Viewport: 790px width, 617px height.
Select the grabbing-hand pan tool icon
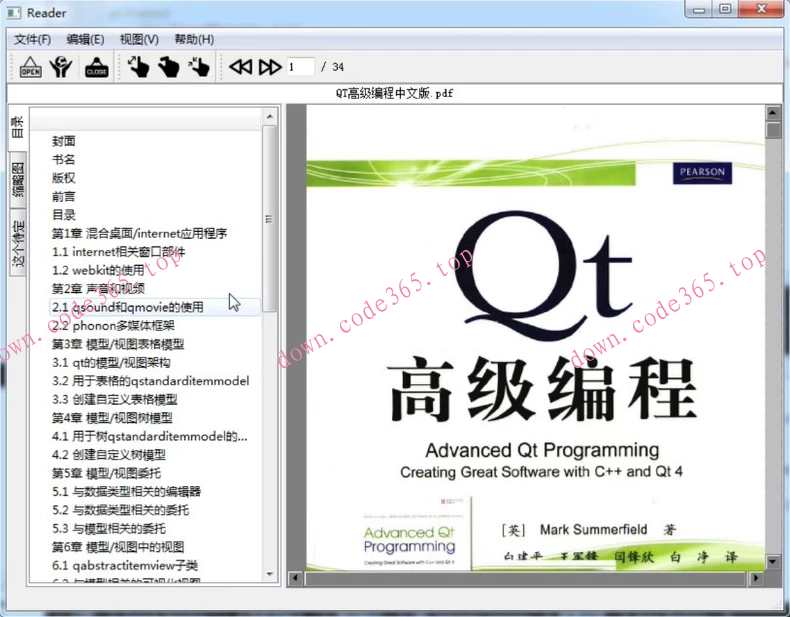pos(168,66)
